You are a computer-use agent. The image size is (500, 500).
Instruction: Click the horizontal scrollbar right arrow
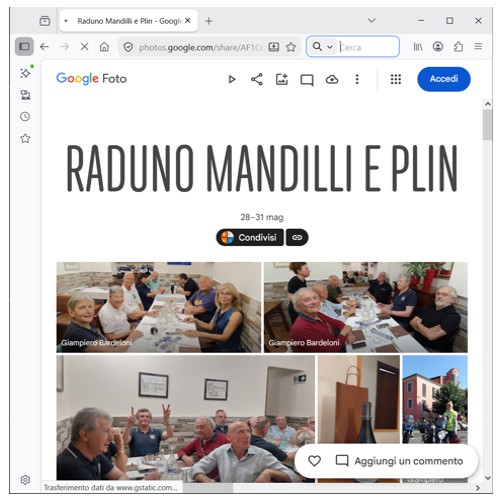click(x=478, y=488)
